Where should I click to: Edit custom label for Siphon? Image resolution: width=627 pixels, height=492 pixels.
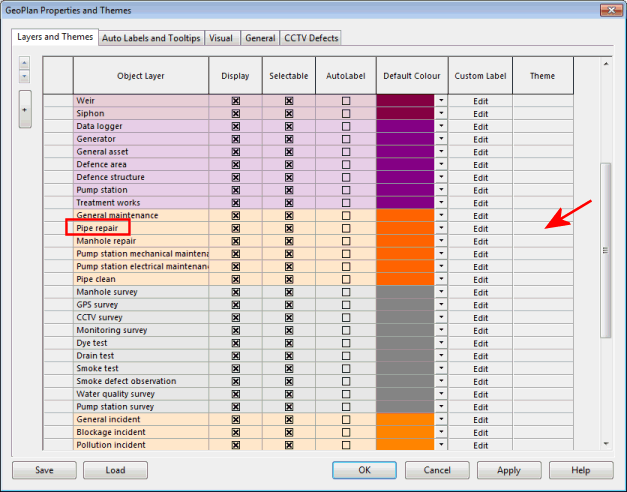480,114
